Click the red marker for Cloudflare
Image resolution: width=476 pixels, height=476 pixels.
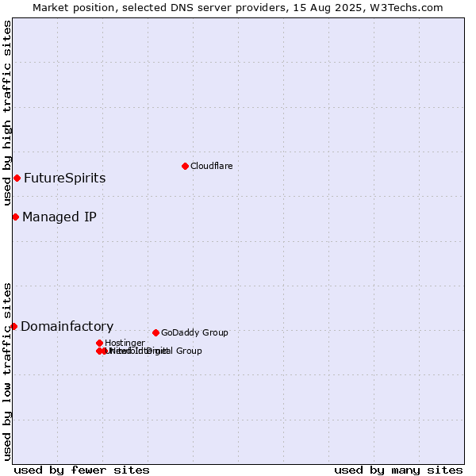[x=185, y=166]
